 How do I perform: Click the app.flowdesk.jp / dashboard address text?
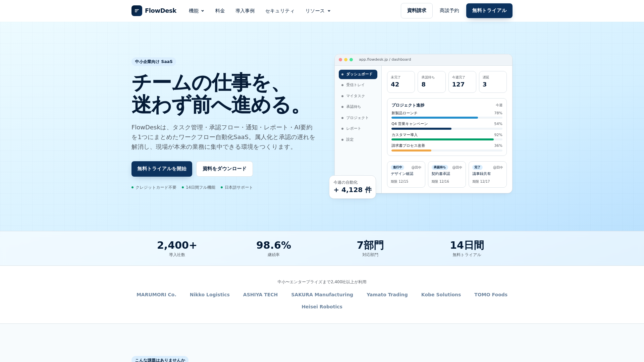click(x=385, y=60)
